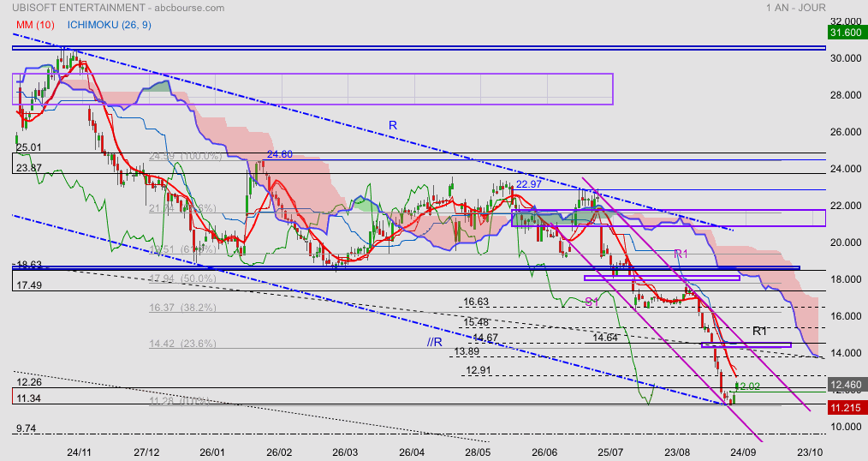Click the 13.89 level label
This screenshot has height=461, width=868.
coord(467,351)
